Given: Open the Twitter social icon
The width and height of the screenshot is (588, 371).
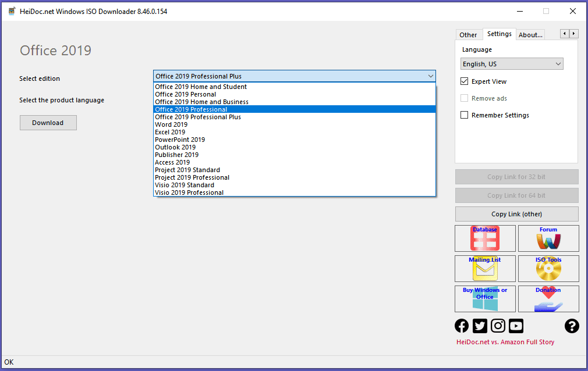Looking at the screenshot, I should point(480,326).
